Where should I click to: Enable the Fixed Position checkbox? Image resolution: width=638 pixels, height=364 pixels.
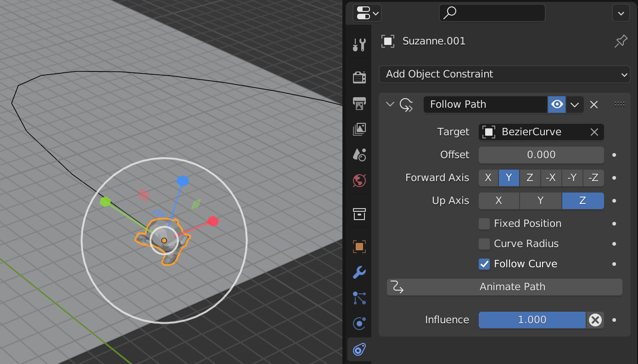(x=484, y=224)
